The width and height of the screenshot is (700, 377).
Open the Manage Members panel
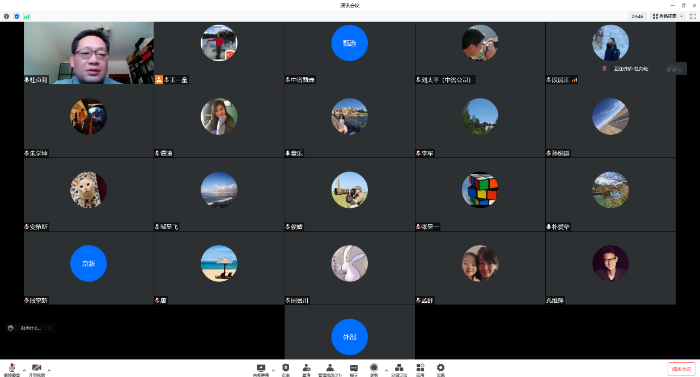pyautogui.click(x=329, y=369)
